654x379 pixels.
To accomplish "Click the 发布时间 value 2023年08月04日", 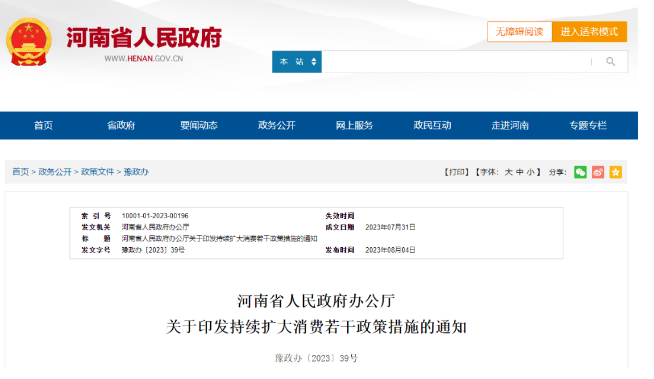I will [x=390, y=250].
